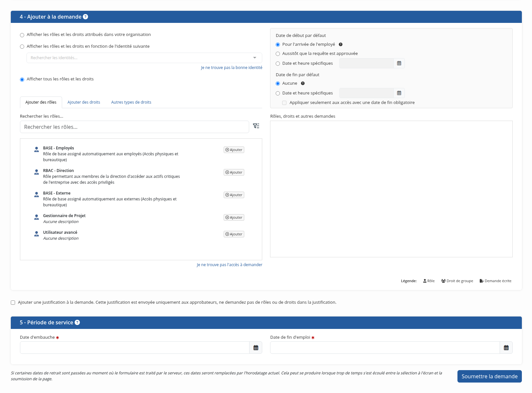The height and width of the screenshot is (393, 532).
Task: Select roles based on following identity option
Action: (22, 47)
